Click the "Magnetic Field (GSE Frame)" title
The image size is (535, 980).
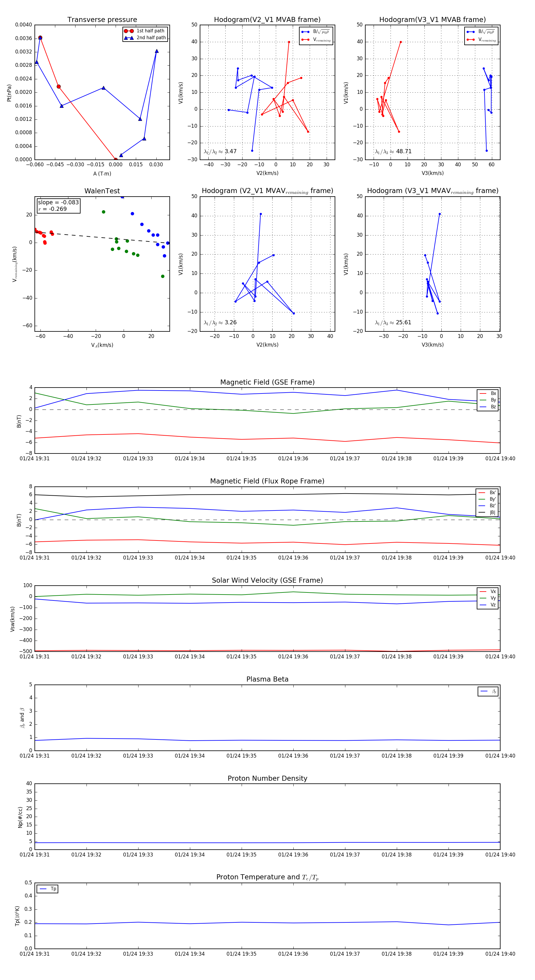click(x=267, y=382)
